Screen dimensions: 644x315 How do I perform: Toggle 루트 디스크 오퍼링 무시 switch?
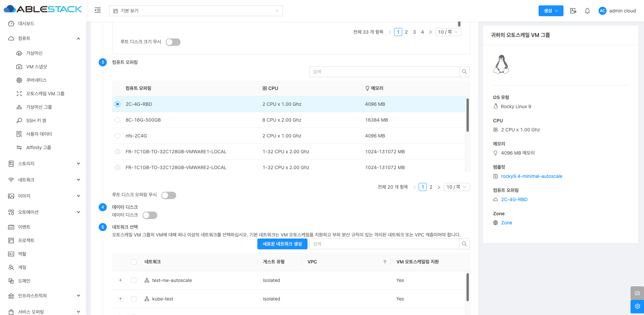pos(169,195)
